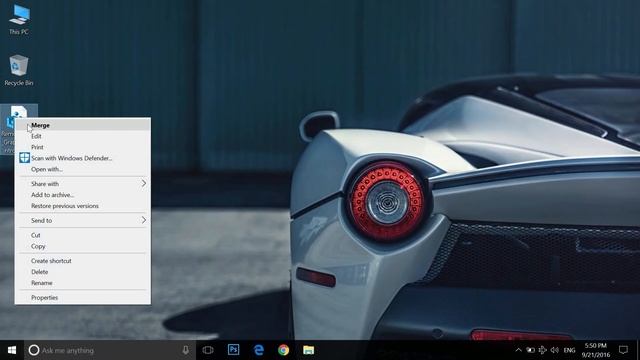The width and height of the screenshot is (640, 360).
Task: Open the Windows Start menu
Action: pos(12,350)
